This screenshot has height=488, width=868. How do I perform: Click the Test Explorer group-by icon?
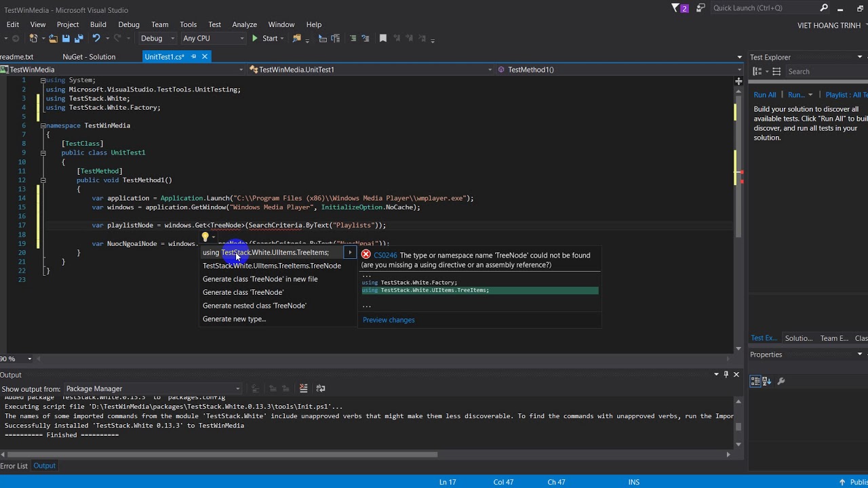pos(758,71)
